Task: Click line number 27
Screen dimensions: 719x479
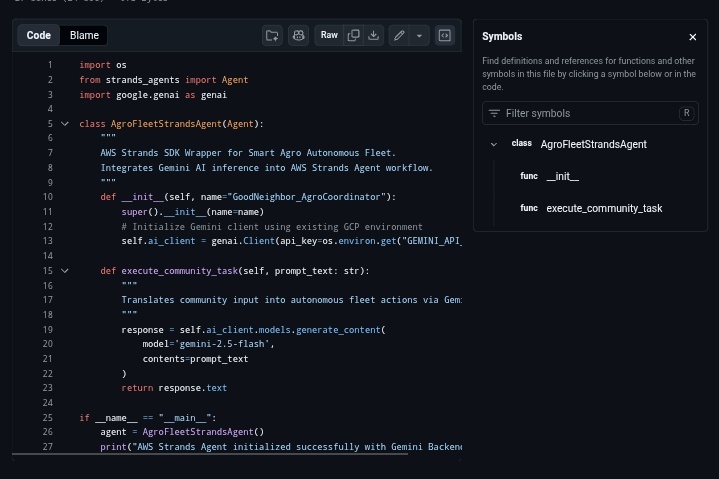Action: pos(48,447)
